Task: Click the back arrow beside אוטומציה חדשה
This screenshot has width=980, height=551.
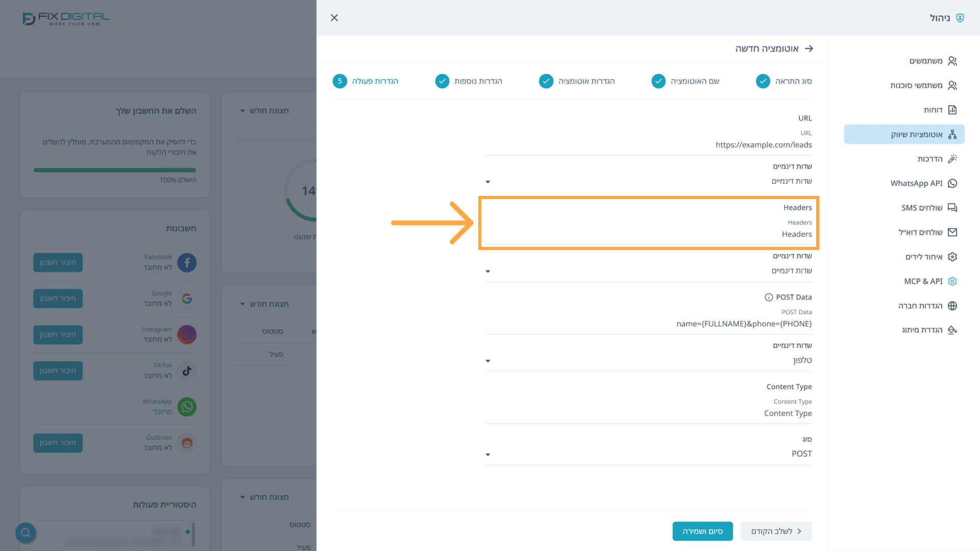Action: 809,48
